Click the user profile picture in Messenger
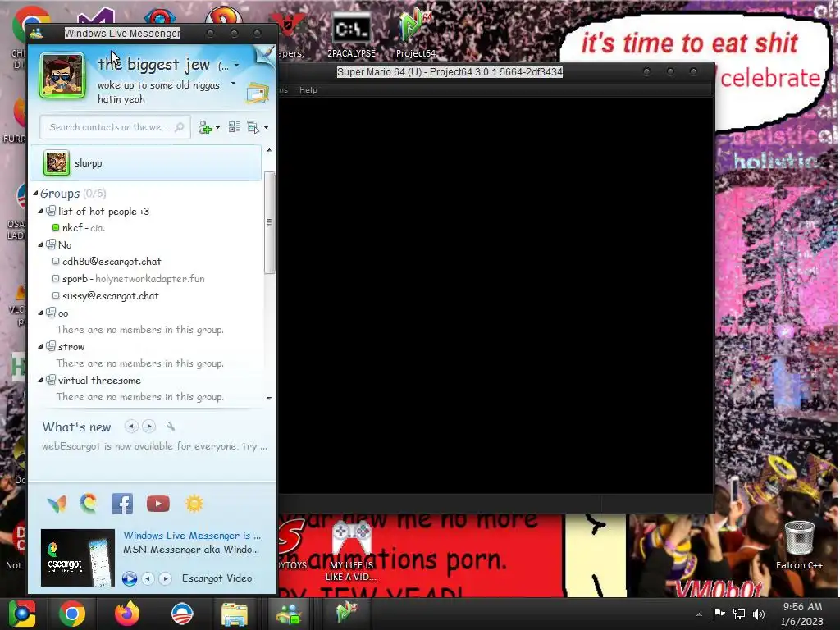 pyautogui.click(x=62, y=75)
